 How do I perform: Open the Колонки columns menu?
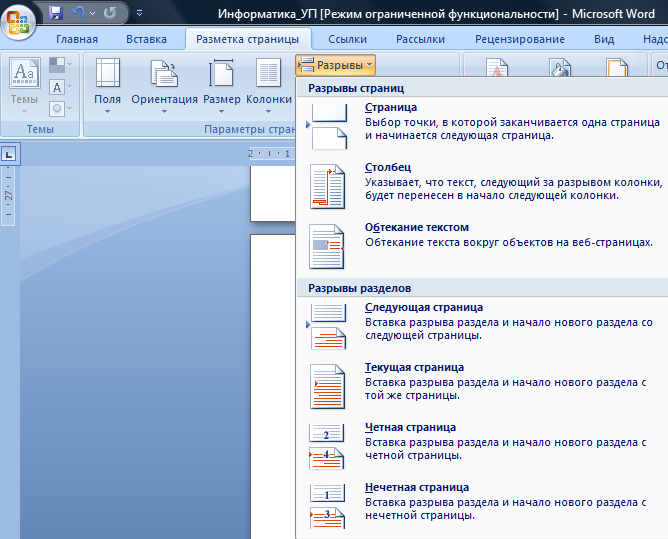[x=269, y=86]
